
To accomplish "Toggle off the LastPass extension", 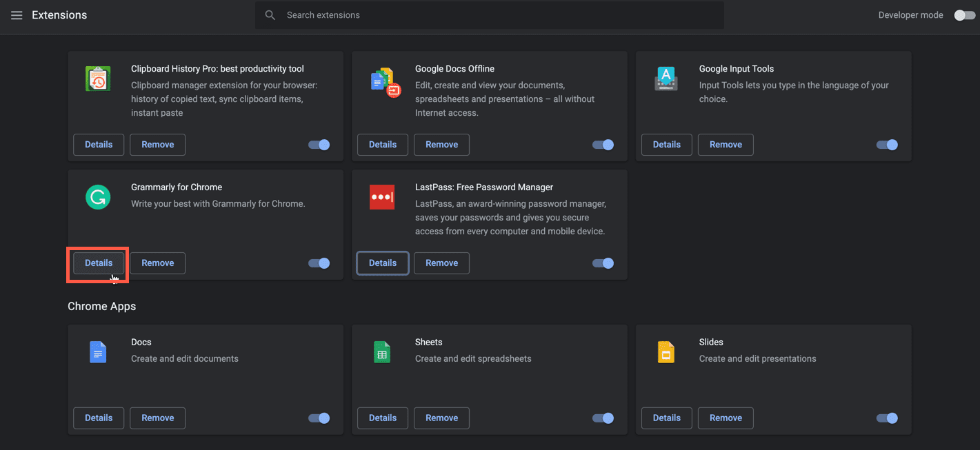I will pyautogui.click(x=603, y=263).
